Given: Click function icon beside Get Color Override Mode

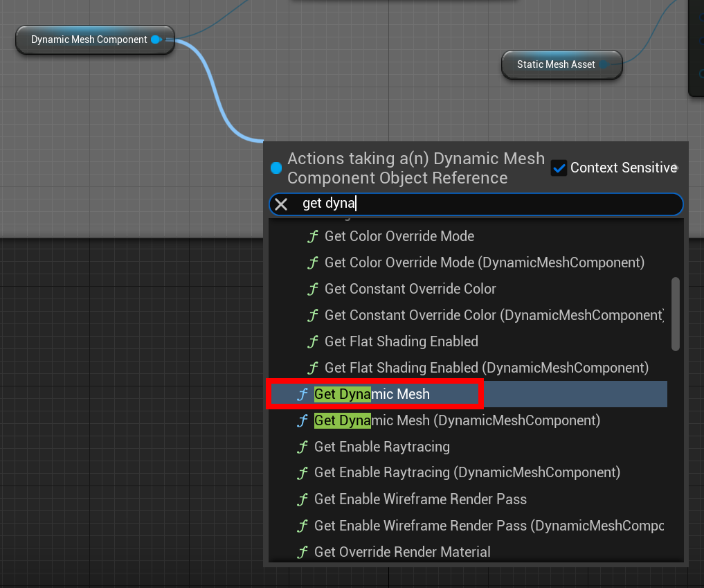Looking at the screenshot, I should pyautogui.click(x=313, y=236).
